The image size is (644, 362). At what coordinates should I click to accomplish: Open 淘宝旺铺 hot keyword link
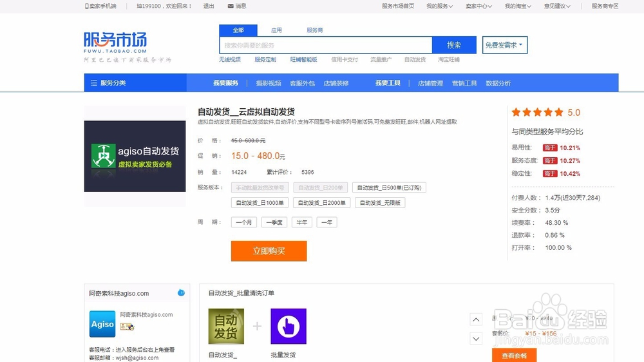pyautogui.click(x=448, y=59)
